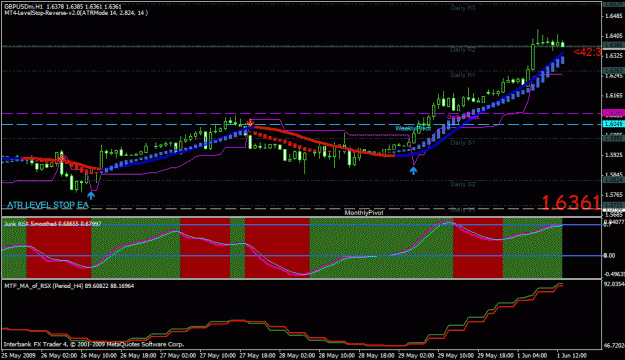
Task: Click the 0.00 level on RSX scale
Action: pyautogui.click(x=609, y=256)
